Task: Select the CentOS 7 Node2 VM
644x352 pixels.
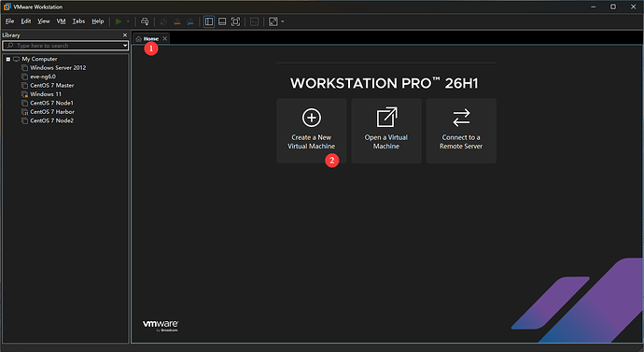Action: click(51, 120)
